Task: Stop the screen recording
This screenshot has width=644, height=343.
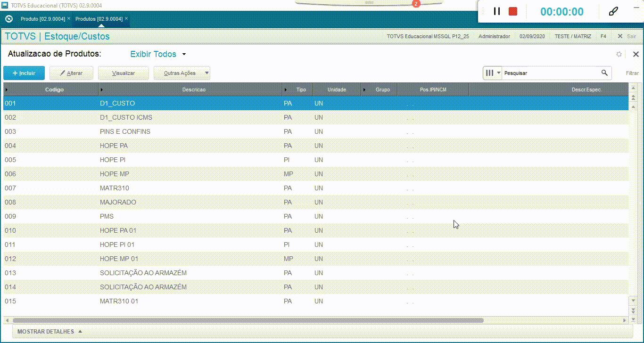Action: (x=513, y=11)
